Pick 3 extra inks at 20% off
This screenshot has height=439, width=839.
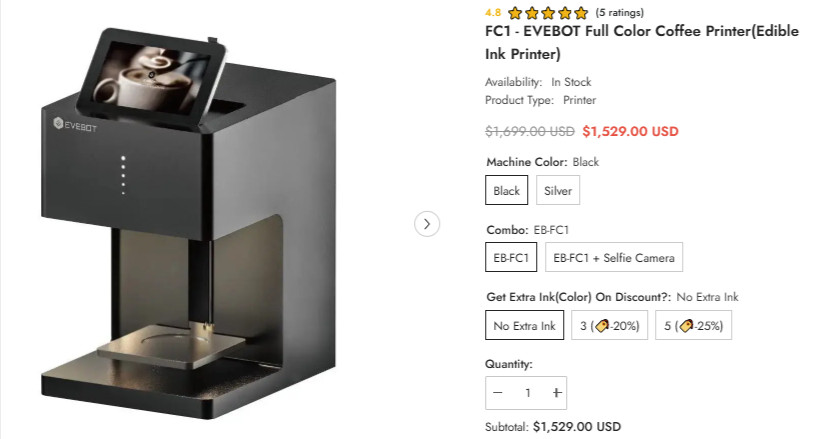pyautogui.click(x=609, y=325)
